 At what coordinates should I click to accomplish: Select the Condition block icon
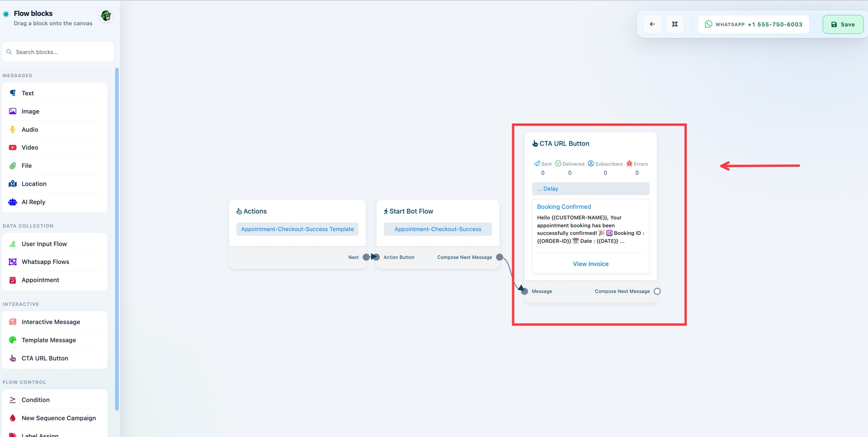coord(13,400)
